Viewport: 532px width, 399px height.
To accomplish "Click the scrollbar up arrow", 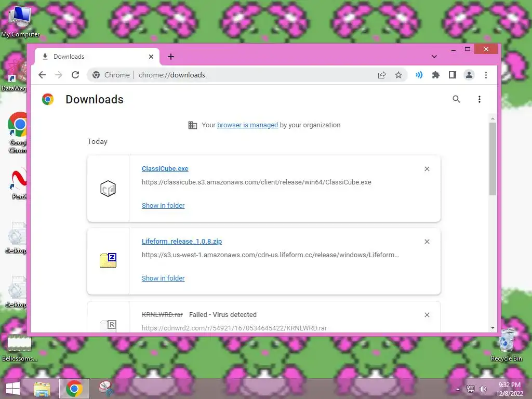I will 493,118.
